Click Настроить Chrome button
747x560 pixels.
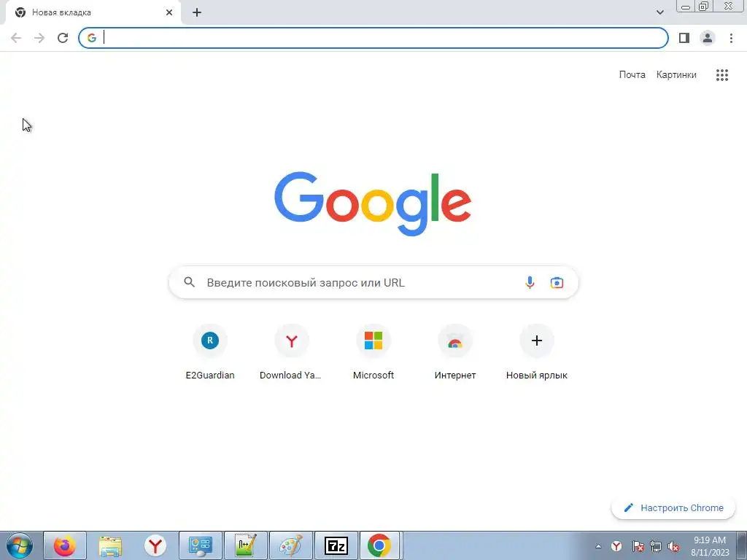coord(673,507)
